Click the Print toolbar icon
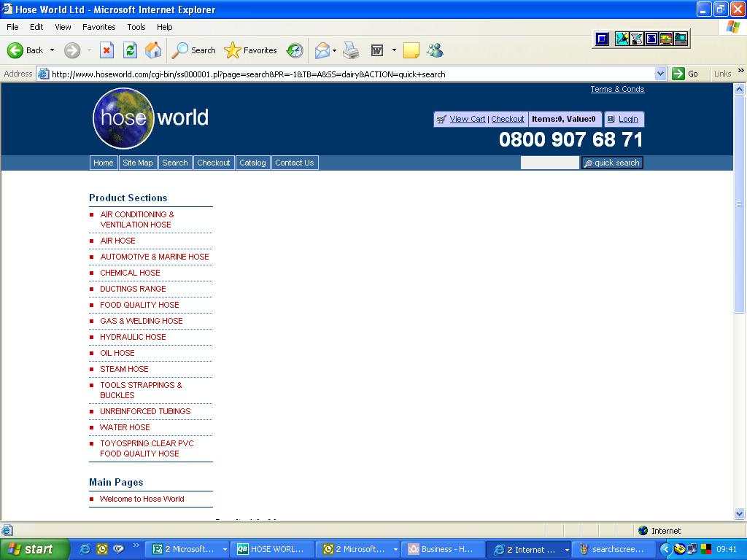The image size is (747, 560). point(351,50)
